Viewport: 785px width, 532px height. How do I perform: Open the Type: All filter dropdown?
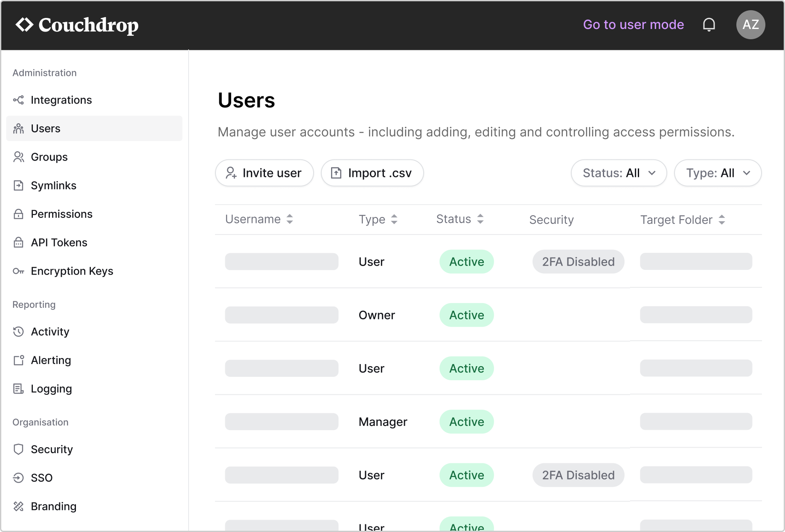[717, 173]
